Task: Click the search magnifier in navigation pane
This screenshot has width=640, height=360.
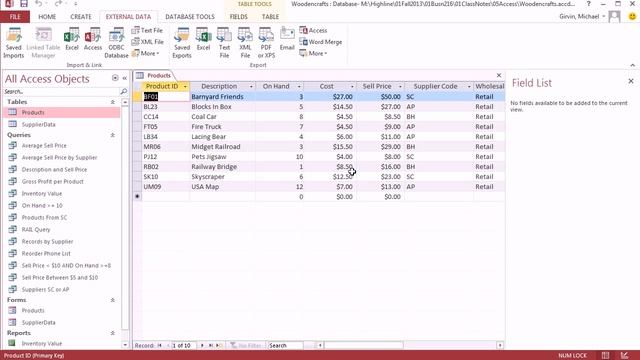Action: point(123,91)
